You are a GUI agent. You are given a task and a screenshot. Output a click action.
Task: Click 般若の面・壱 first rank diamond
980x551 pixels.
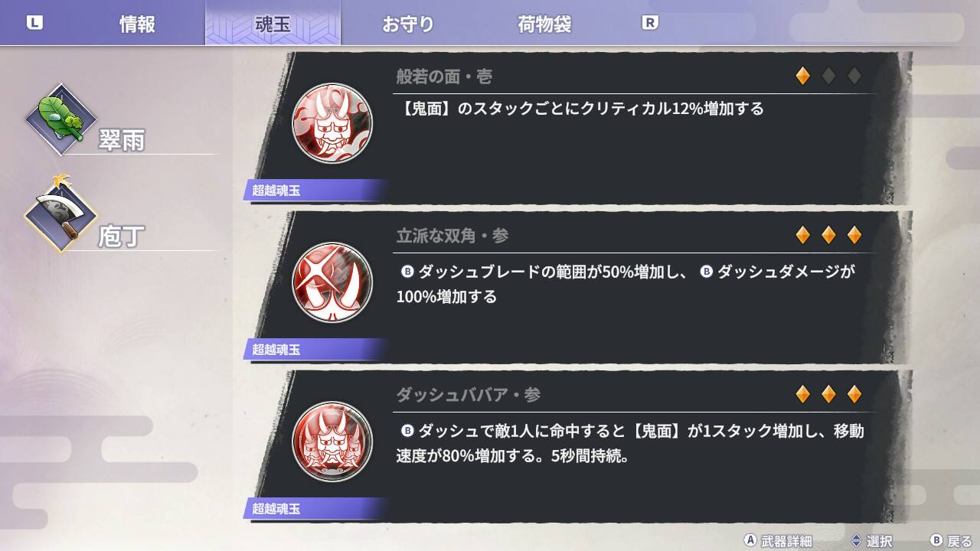coord(802,76)
